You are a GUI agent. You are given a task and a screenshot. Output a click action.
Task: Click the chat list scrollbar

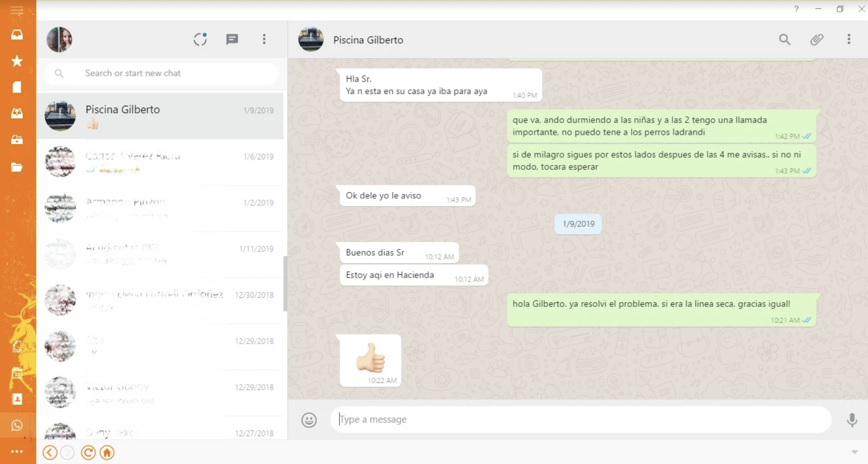click(285, 283)
